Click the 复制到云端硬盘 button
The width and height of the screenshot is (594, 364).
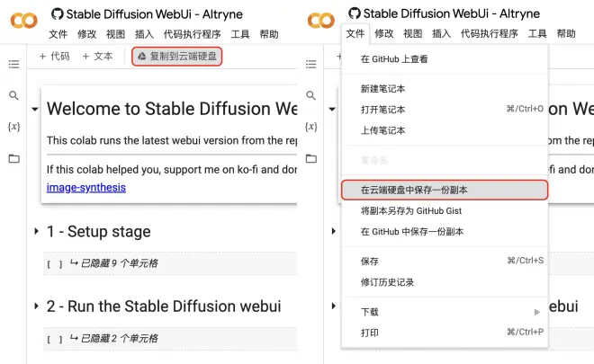click(176, 56)
